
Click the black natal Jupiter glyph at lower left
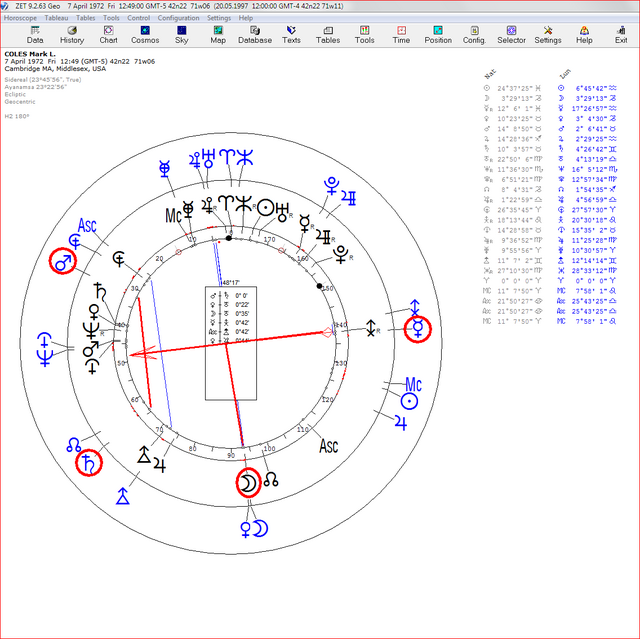click(160, 465)
